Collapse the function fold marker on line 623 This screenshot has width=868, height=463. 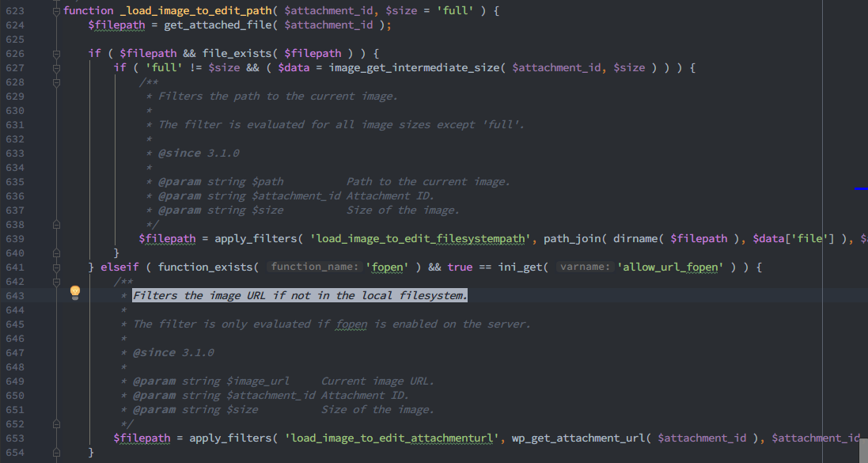[56, 11]
